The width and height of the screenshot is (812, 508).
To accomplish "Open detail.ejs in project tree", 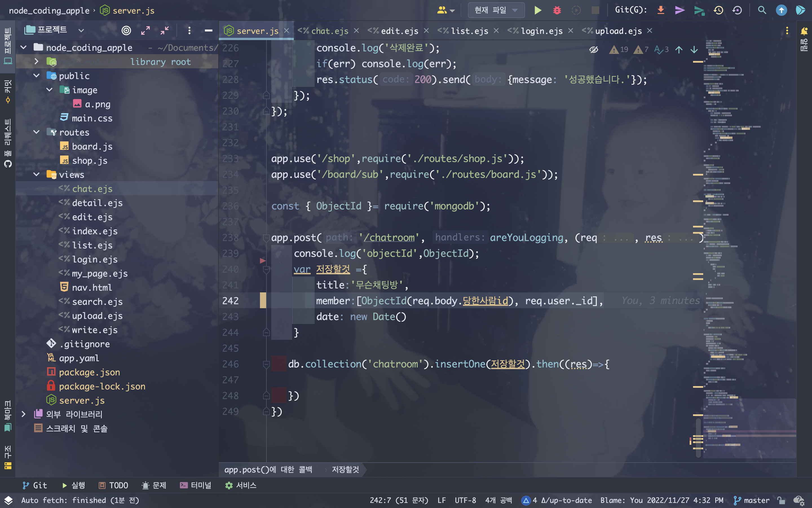I will coord(97,203).
